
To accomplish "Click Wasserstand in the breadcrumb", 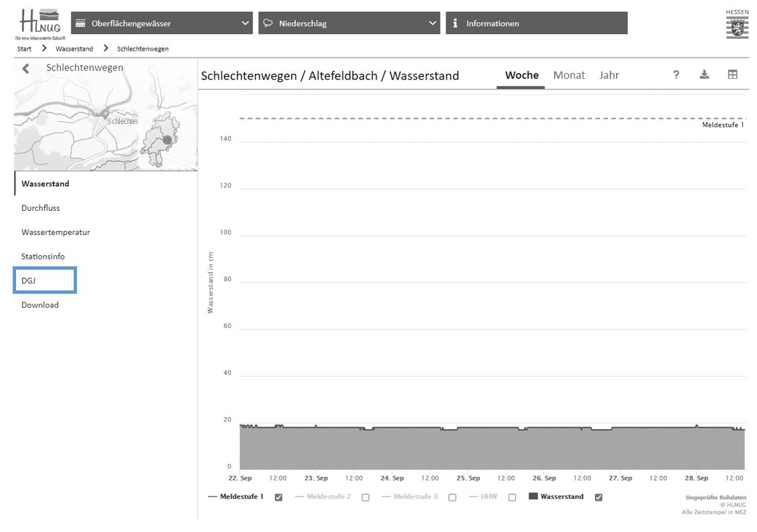I will tap(74, 49).
